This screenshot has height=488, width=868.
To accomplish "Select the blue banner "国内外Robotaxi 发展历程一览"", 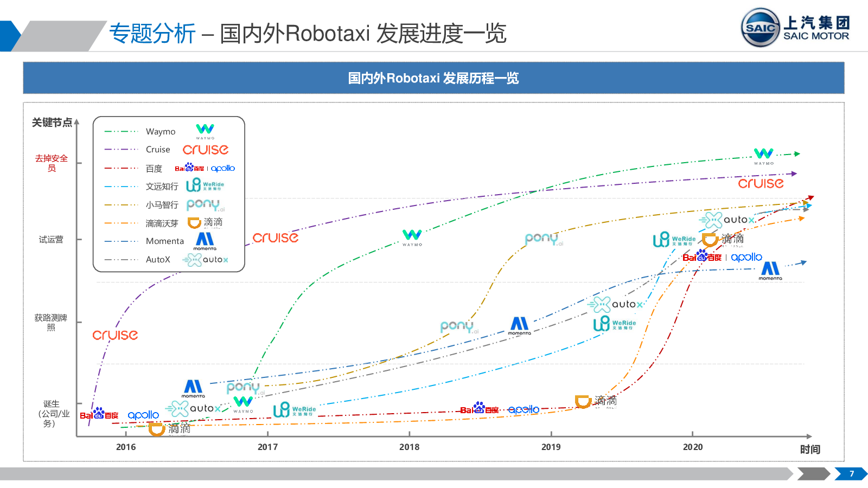I will (433, 78).
